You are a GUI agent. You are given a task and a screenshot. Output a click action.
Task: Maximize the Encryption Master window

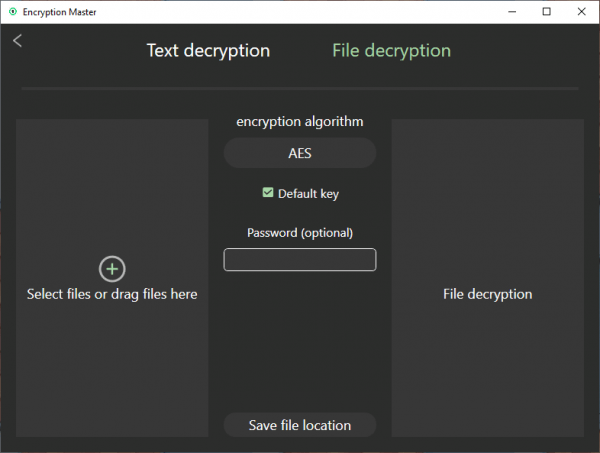tap(547, 12)
